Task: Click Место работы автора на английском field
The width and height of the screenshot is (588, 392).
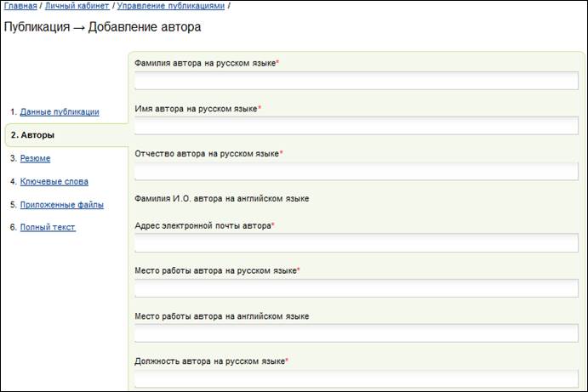Action: coord(357,333)
